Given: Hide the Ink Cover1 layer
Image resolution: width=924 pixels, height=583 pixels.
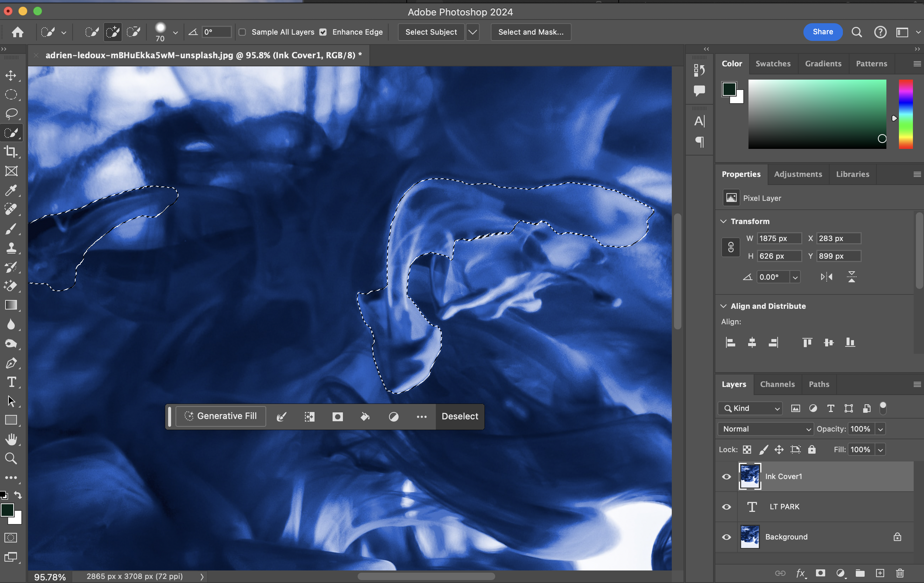Looking at the screenshot, I should 726,476.
